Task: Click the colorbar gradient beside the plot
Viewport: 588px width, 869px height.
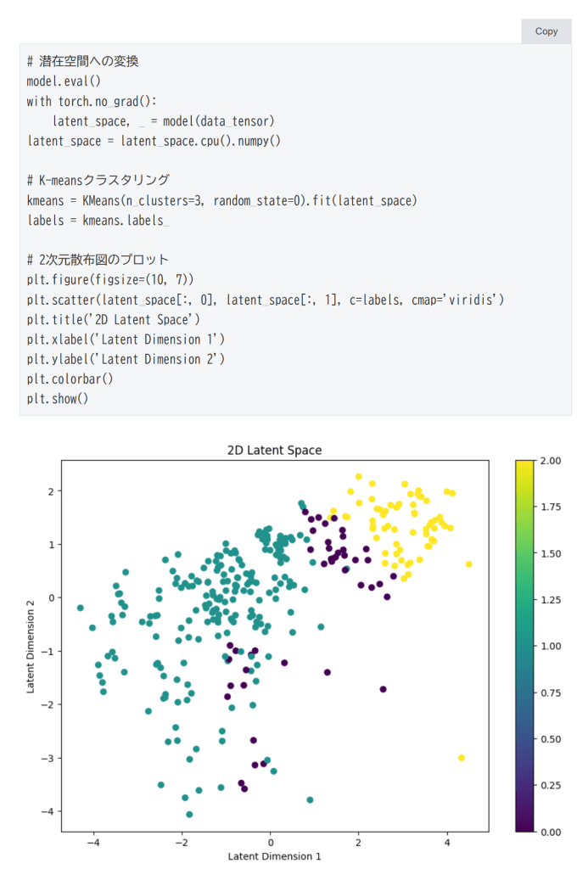Action: pos(525,645)
